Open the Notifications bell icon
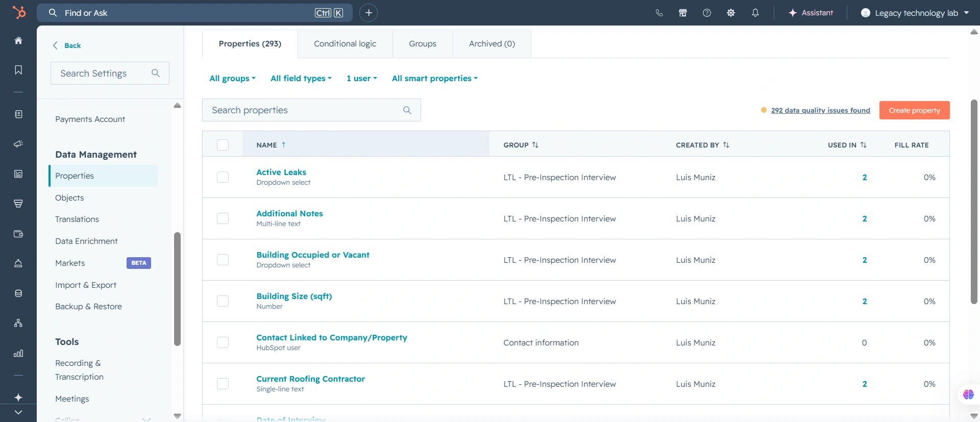 point(755,13)
